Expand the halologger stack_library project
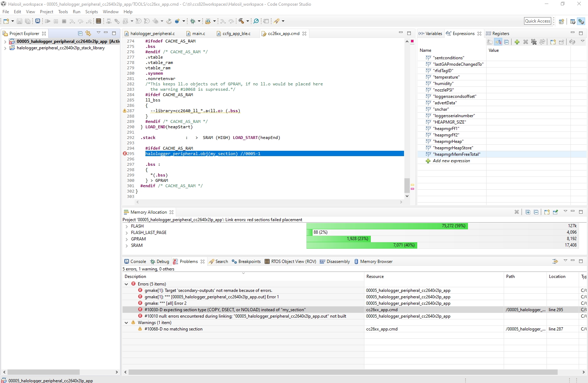The height and width of the screenshot is (383, 588). [5, 48]
